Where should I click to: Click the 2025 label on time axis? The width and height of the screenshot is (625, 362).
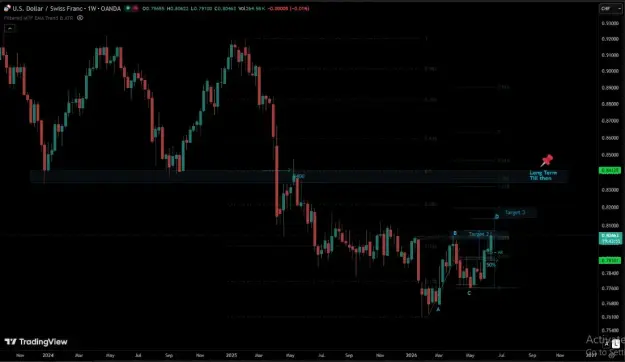[x=231, y=355]
